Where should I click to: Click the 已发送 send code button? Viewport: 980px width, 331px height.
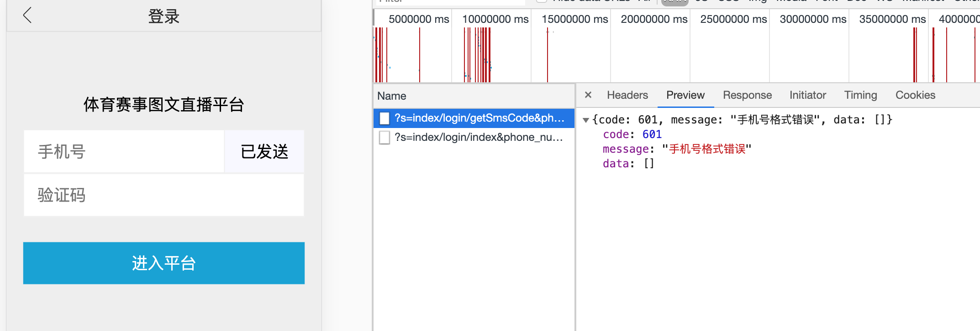tap(264, 152)
